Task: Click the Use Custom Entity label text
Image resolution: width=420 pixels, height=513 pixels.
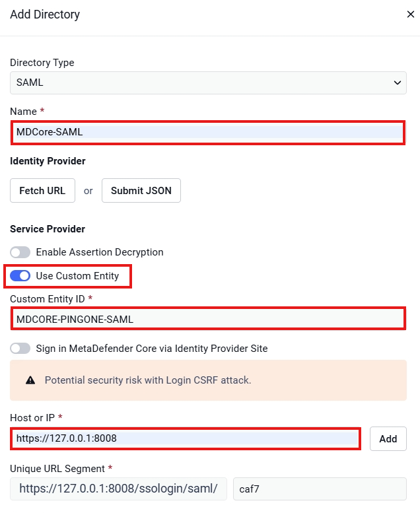Action: point(77,276)
